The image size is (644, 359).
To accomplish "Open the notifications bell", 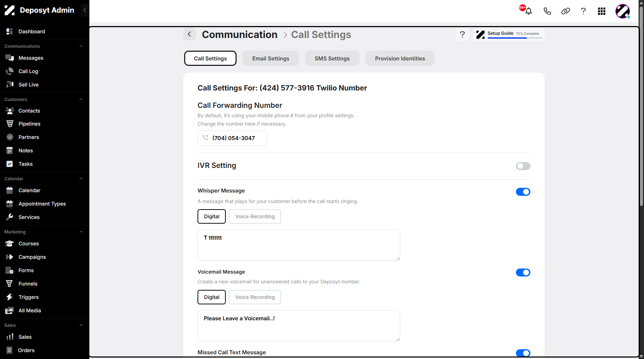I will (x=528, y=11).
